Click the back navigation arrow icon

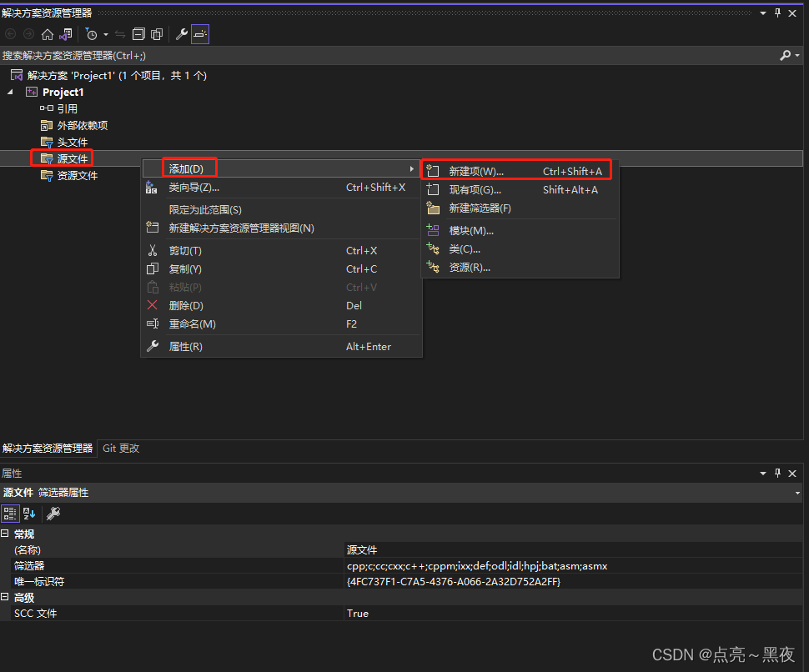(x=10, y=34)
